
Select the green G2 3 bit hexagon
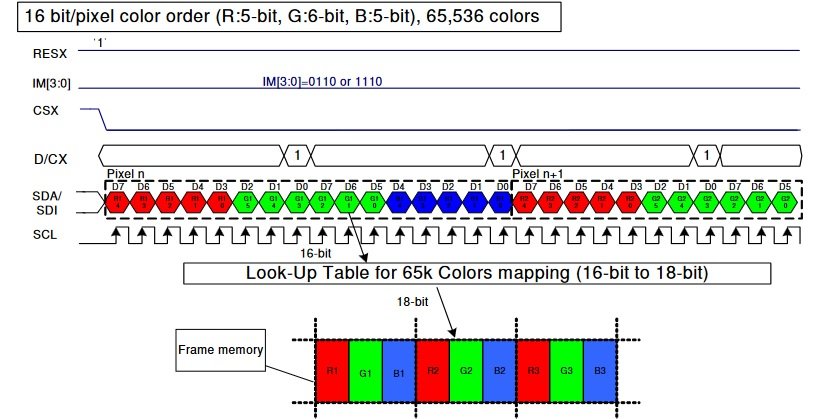(x=707, y=202)
